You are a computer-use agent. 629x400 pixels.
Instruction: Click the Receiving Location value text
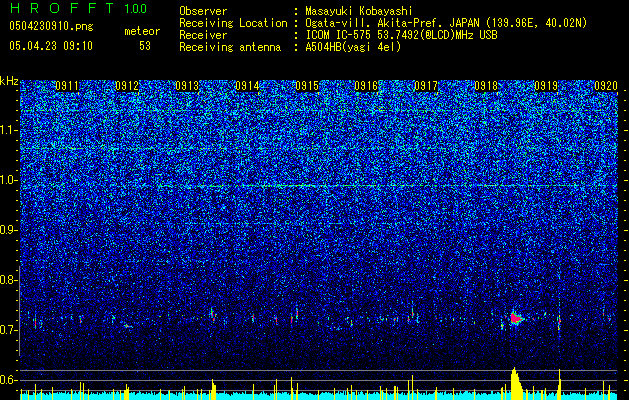(446, 23)
